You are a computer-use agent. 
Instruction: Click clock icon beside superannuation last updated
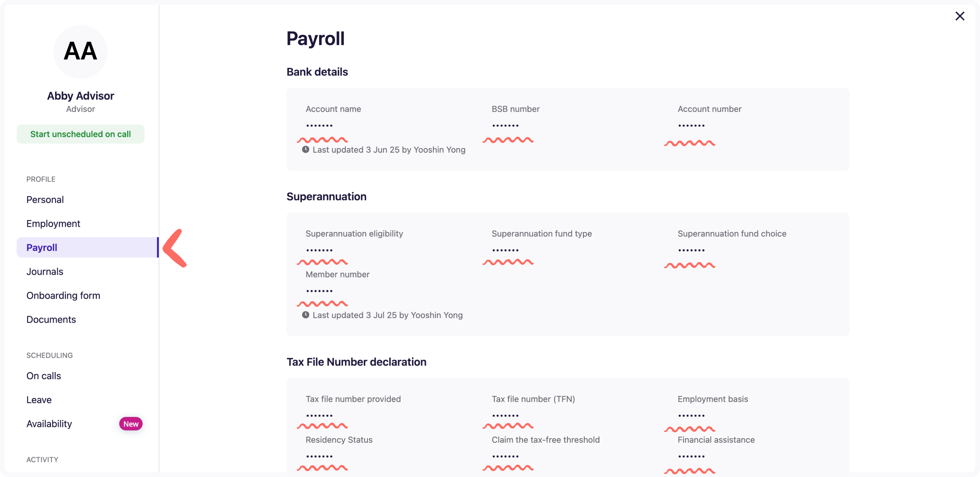(306, 315)
